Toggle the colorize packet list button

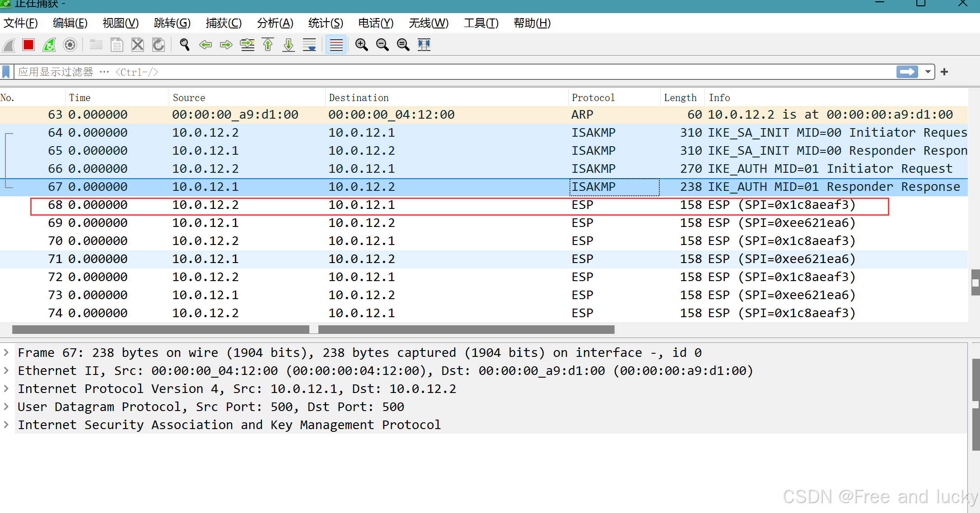[336, 45]
